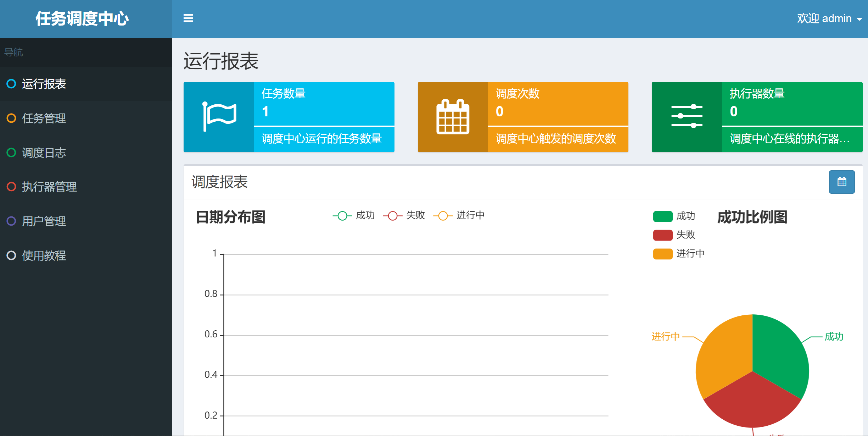Open the 欢迎 admin user dropdown
This screenshot has width=868, height=436.
(829, 18)
